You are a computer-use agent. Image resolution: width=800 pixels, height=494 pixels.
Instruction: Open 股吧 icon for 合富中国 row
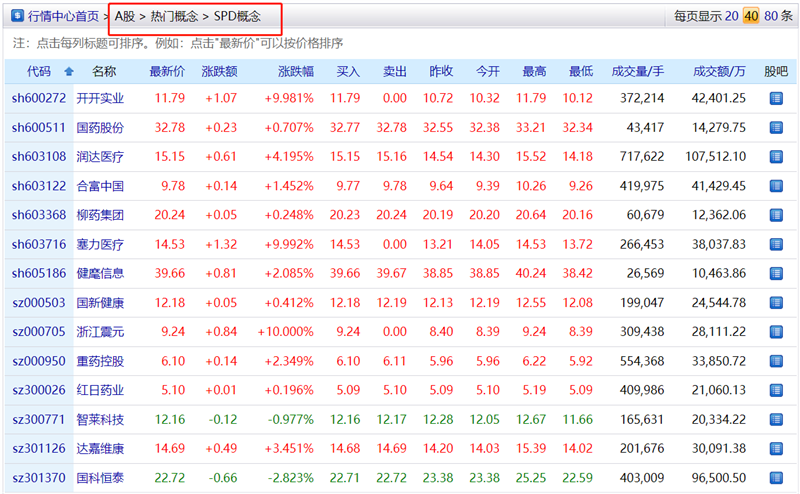776,186
